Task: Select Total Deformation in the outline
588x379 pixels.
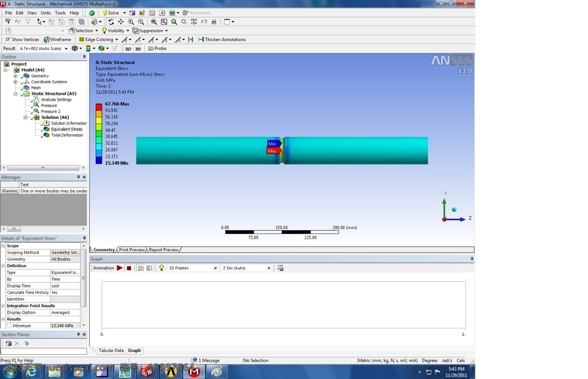Action: pyautogui.click(x=67, y=135)
